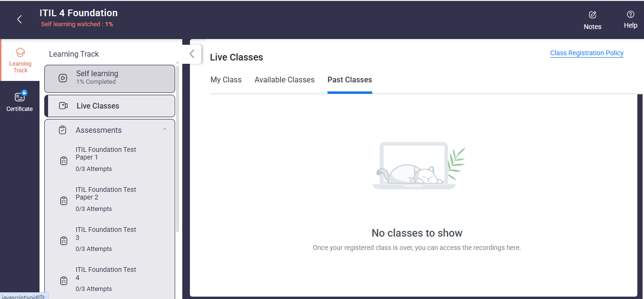The height and width of the screenshot is (299, 644).
Task: Click the Assessments clipboard icon
Action: [62, 130]
